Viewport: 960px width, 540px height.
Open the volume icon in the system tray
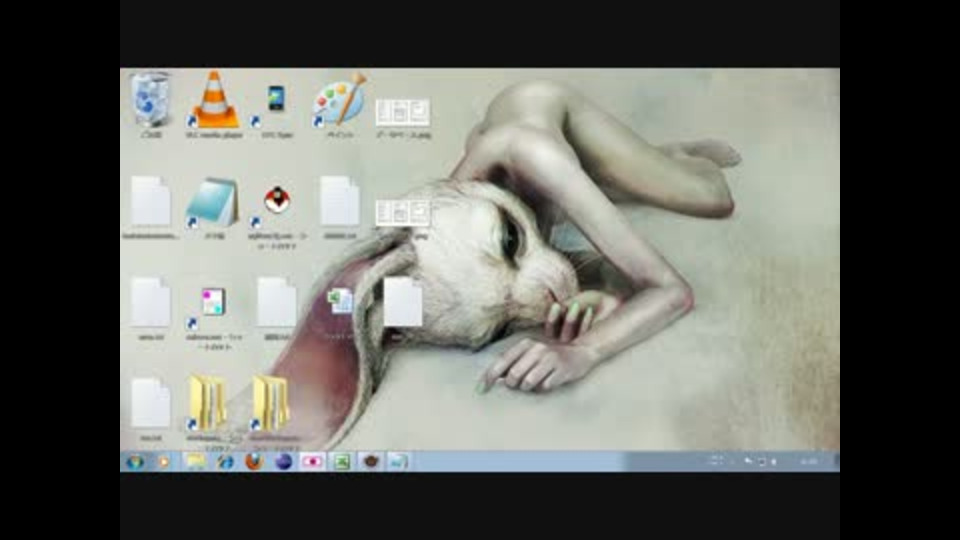click(774, 462)
